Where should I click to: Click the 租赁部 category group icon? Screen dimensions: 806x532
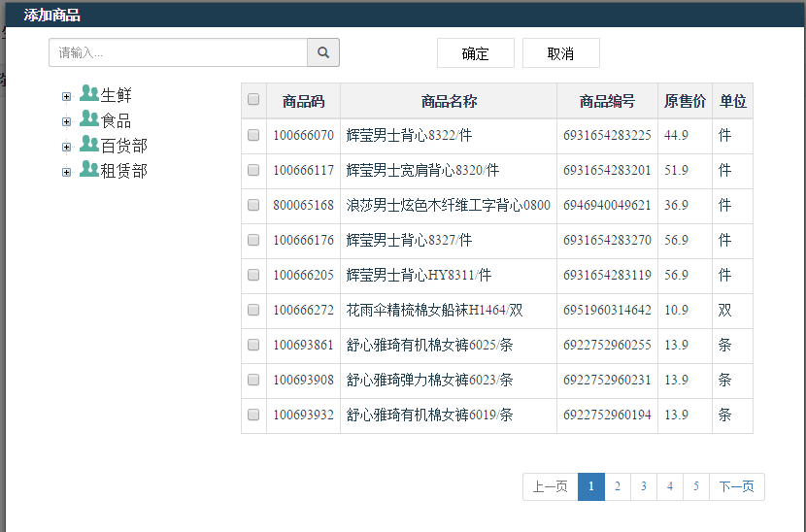pos(89,169)
